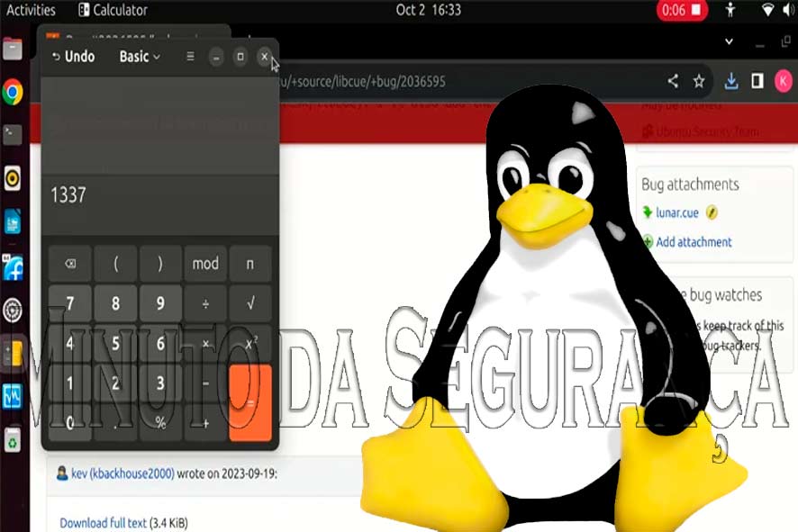Click the Add attachment link
Screen dimensions: 798x532
click(x=694, y=241)
